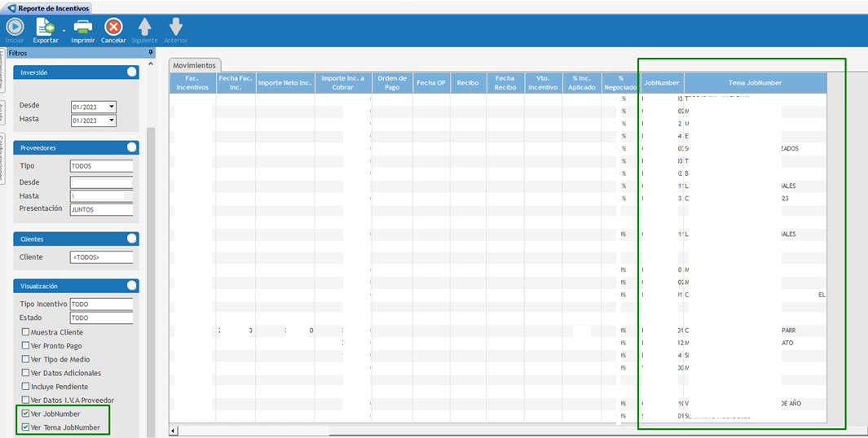Click the JobNumber column header

[662, 83]
